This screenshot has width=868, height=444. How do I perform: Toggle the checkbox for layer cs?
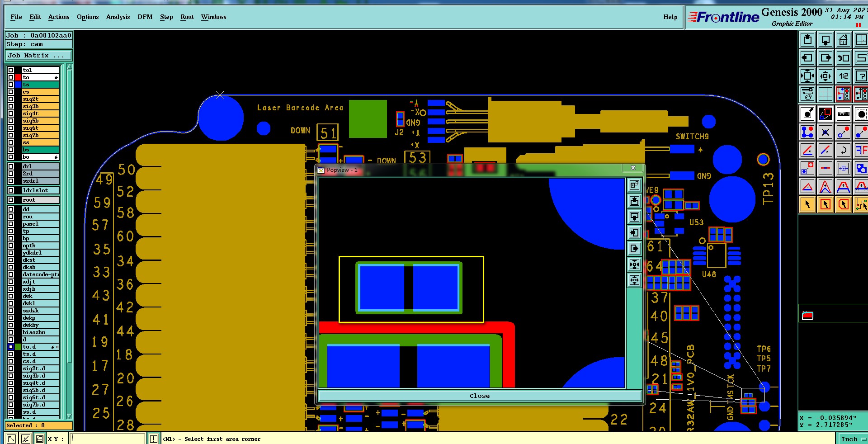(x=11, y=92)
